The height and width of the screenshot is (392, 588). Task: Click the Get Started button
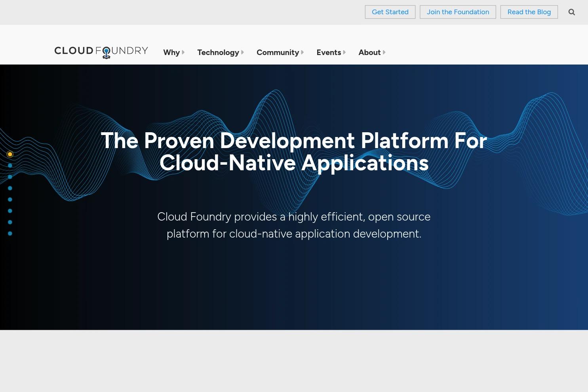(390, 12)
